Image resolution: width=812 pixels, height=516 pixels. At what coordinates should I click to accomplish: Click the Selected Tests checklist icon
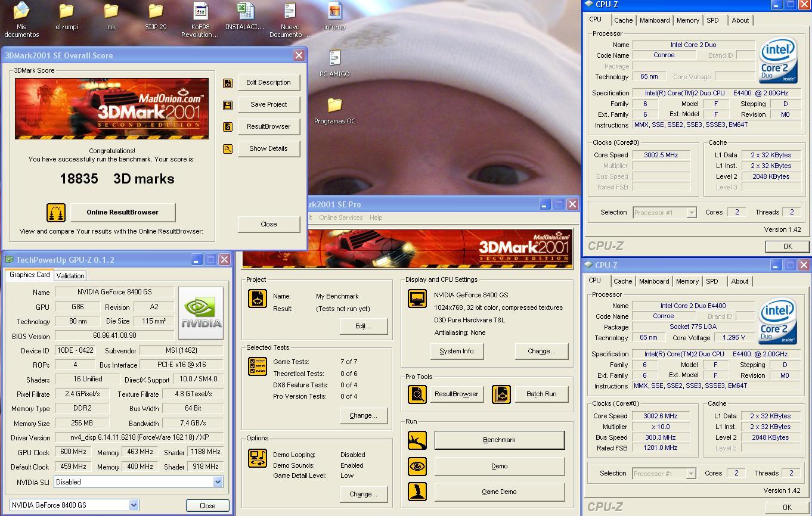click(258, 366)
